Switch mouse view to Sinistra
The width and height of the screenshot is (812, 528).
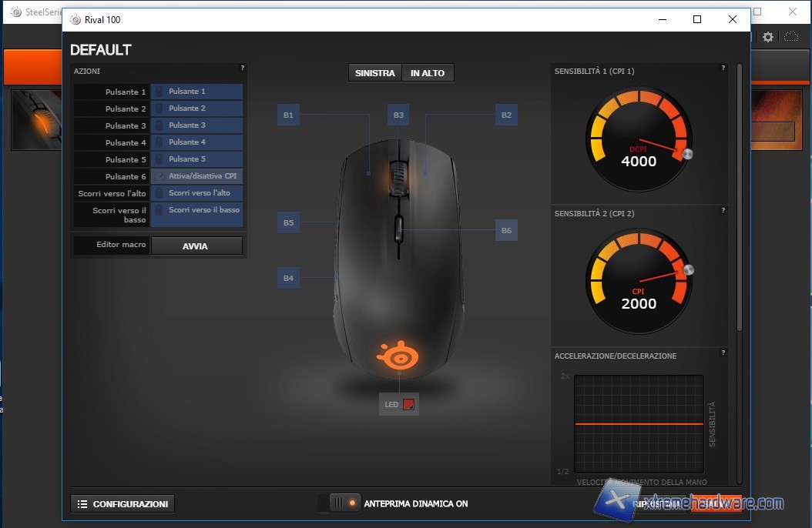pos(375,73)
